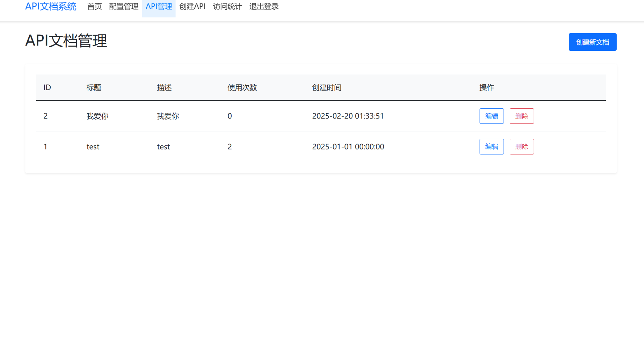The image size is (644, 338).
Task: Open the 创建API page
Action: coord(192,7)
